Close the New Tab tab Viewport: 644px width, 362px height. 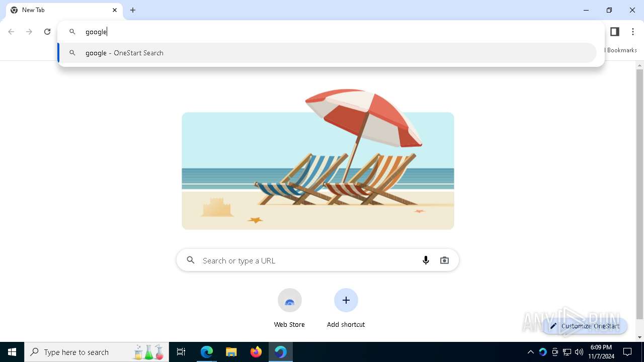[115, 10]
